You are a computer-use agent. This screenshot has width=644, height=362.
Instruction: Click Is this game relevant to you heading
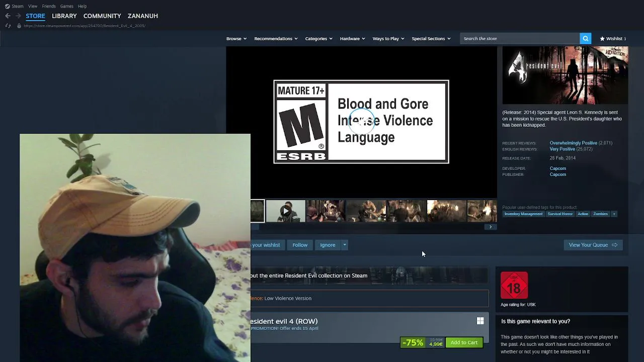[x=535, y=321]
